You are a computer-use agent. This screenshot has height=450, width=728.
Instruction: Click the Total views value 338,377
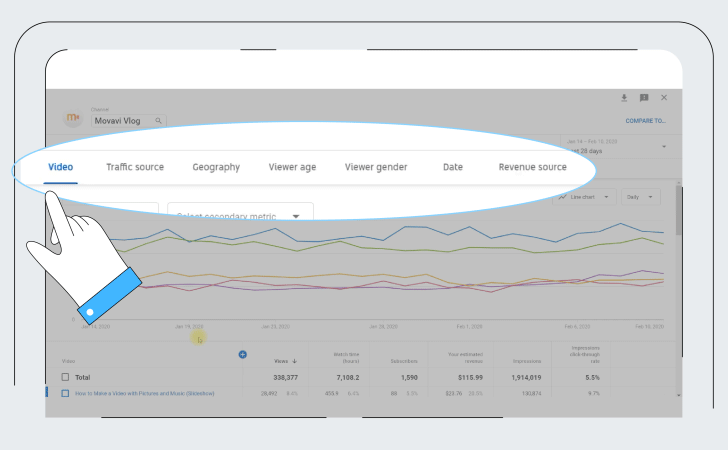click(x=286, y=378)
